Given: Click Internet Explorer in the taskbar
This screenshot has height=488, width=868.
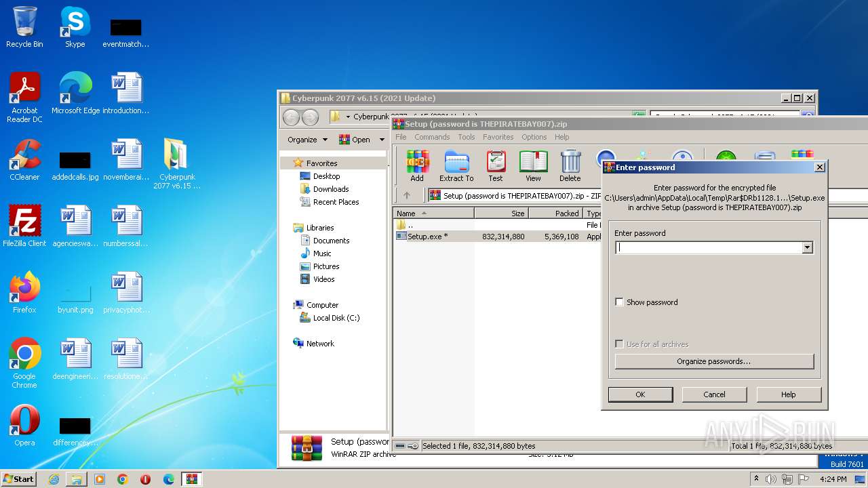Looking at the screenshot, I should 54,479.
